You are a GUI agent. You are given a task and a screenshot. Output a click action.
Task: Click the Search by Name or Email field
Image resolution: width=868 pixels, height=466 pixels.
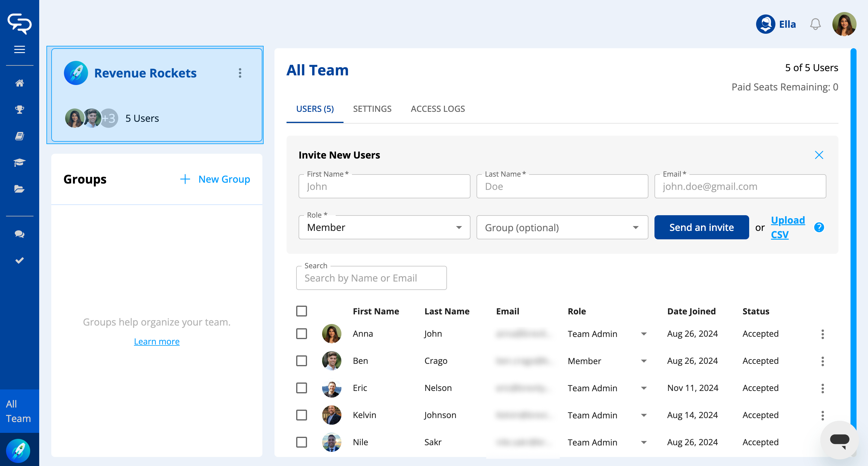[371, 278]
